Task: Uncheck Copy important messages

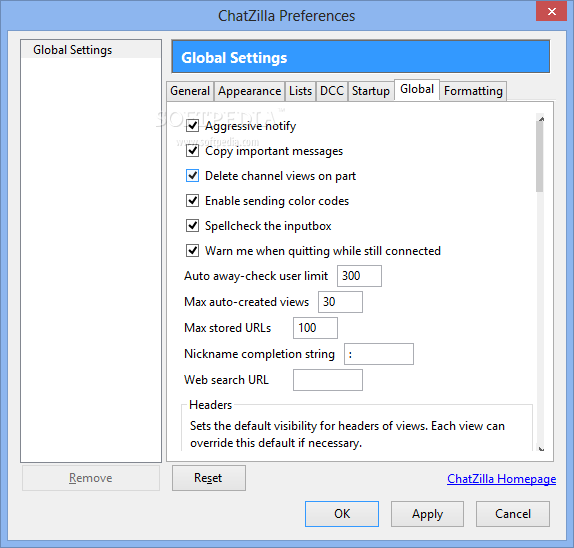Action: pyautogui.click(x=193, y=151)
